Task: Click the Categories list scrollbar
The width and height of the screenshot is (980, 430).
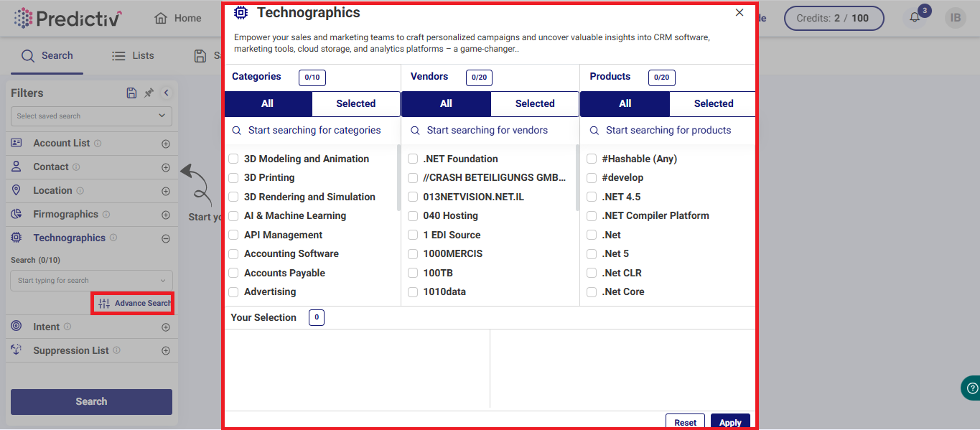Action: tap(399, 178)
